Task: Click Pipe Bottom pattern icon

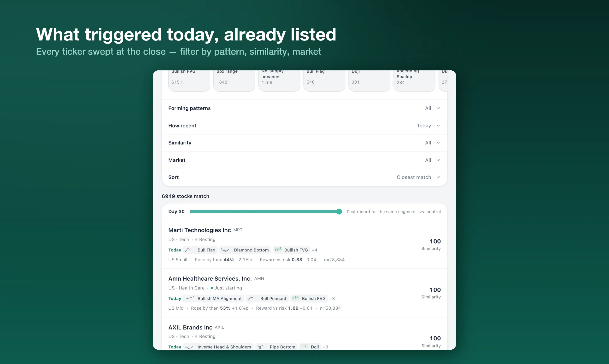Action: (260, 347)
